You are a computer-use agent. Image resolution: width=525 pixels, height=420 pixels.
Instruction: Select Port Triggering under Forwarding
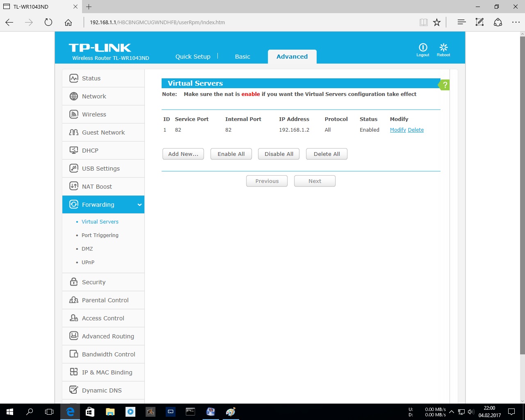tap(100, 235)
